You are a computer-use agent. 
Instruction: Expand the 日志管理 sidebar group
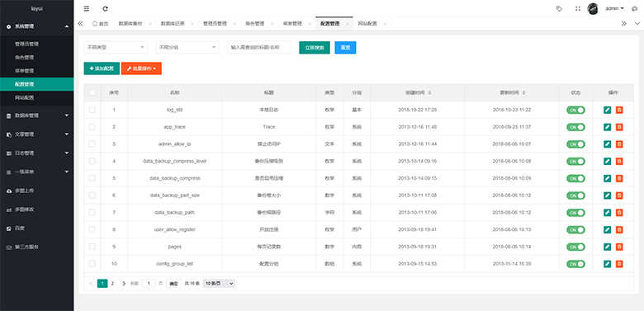click(x=37, y=153)
